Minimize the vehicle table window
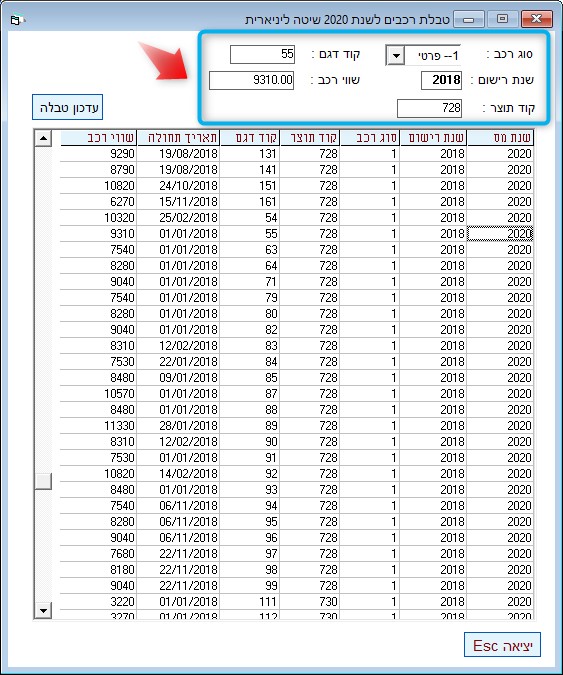The height and width of the screenshot is (675, 563). pyautogui.click(x=469, y=19)
